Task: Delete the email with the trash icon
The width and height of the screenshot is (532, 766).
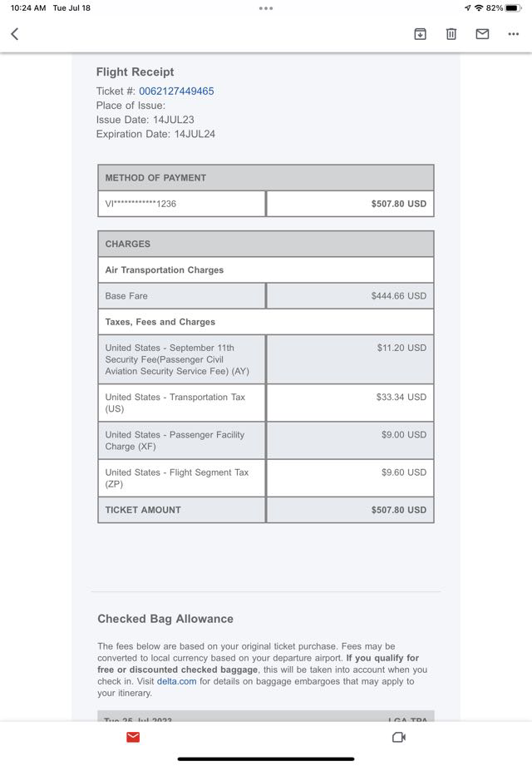Action: 451,34
